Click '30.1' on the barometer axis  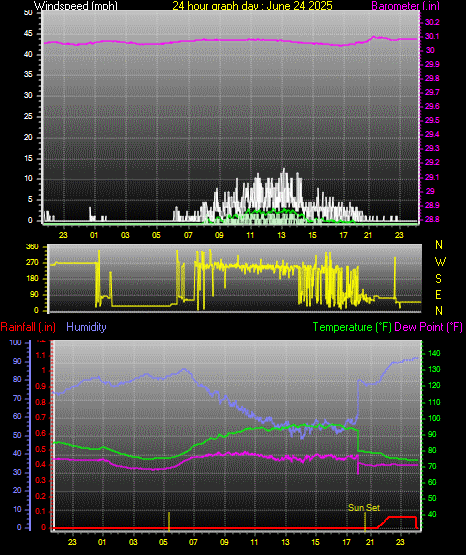point(432,36)
